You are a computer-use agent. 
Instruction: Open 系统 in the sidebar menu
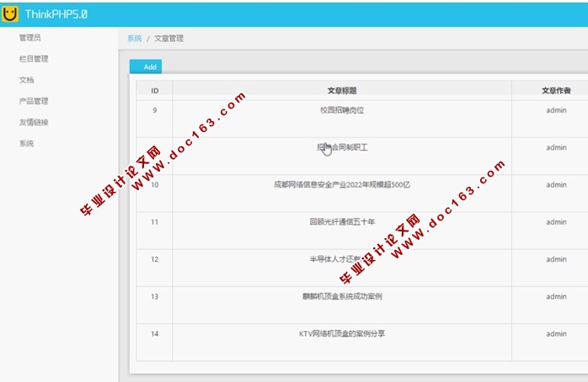click(x=27, y=143)
